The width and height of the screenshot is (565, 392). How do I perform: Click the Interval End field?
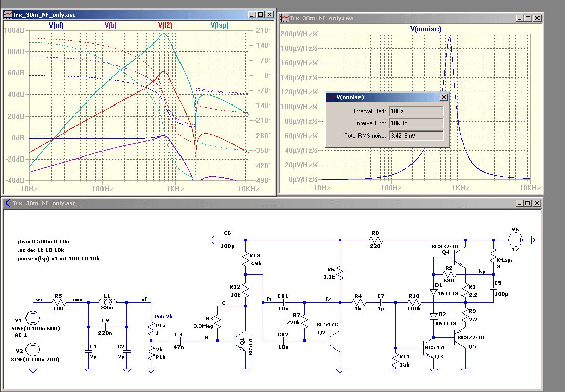coord(416,123)
